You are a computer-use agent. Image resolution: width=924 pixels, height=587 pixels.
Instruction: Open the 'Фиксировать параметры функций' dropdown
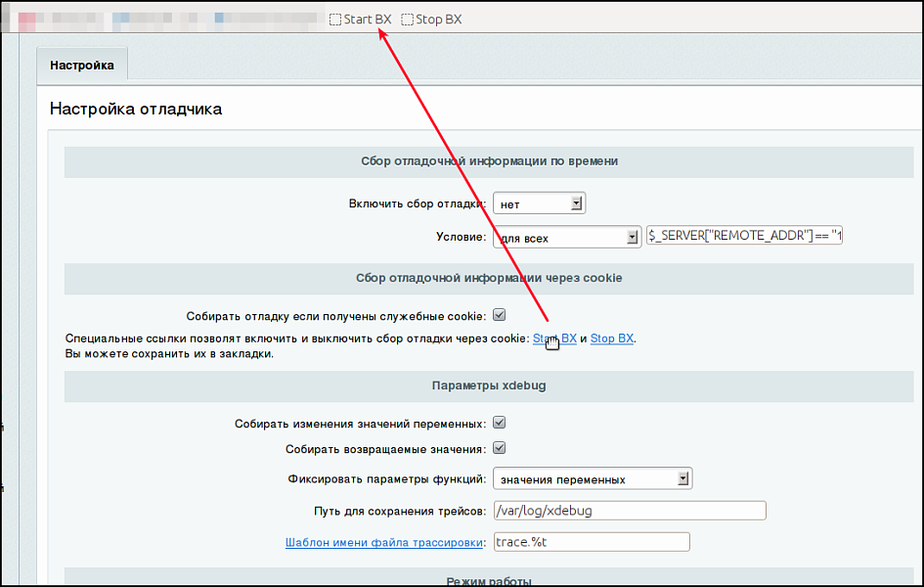point(593,478)
